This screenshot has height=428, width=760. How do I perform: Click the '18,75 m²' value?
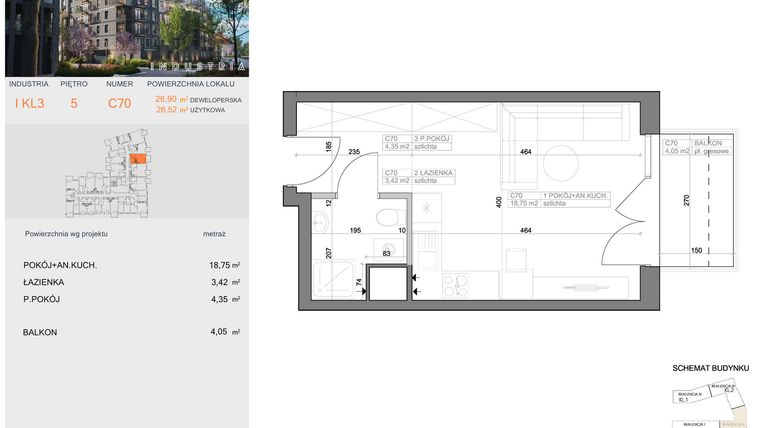tap(224, 265)
